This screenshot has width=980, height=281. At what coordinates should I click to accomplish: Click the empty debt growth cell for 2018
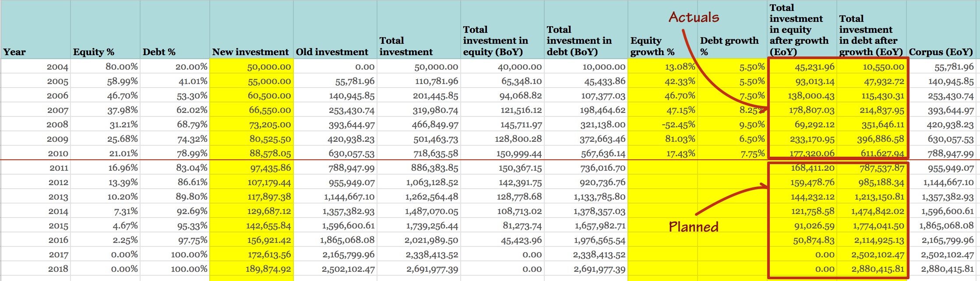point(732,269)
